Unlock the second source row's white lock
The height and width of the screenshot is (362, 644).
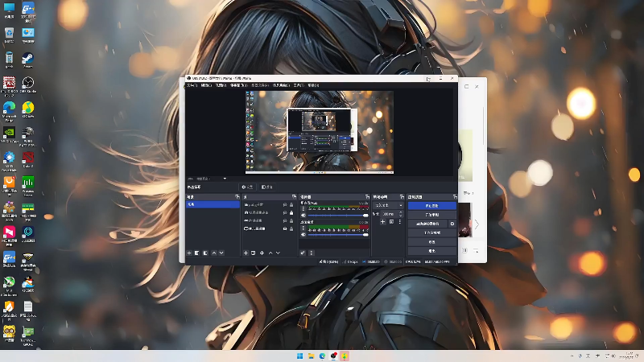[291, 212]
